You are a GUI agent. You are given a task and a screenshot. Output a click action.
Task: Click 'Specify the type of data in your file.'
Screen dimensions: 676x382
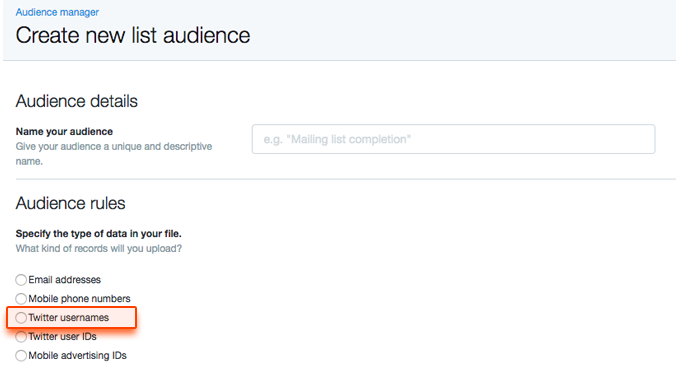click(98, 234)
